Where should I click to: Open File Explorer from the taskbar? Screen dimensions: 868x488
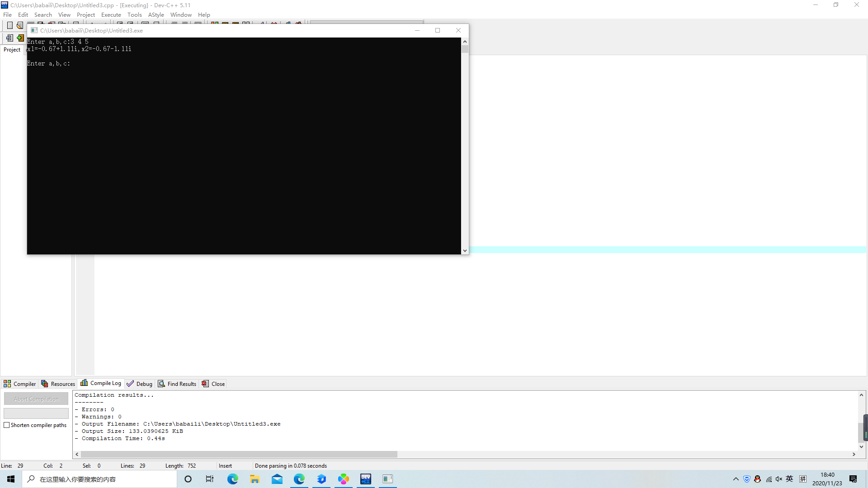pyautogui.click(x=255, y=479)
